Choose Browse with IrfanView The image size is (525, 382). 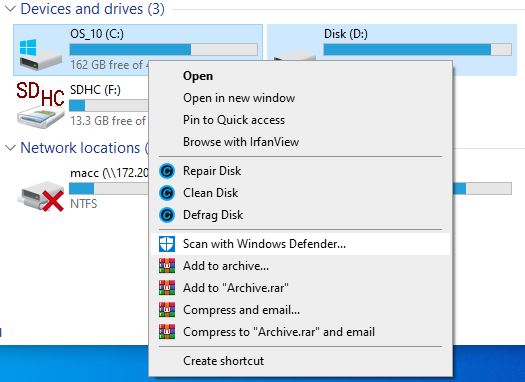pyautogui.click(x=300, y=142)
